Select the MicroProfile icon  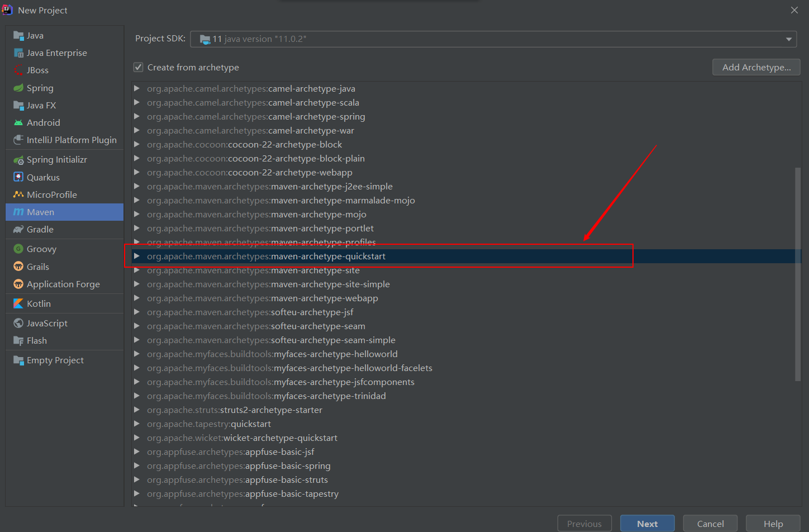(x=18, y=194)
